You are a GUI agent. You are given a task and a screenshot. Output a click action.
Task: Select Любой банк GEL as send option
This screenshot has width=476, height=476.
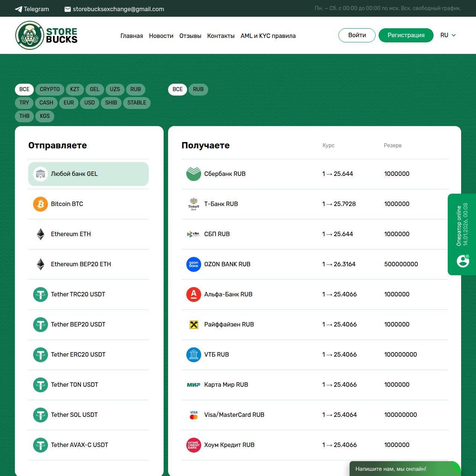[x=89, y=174]
